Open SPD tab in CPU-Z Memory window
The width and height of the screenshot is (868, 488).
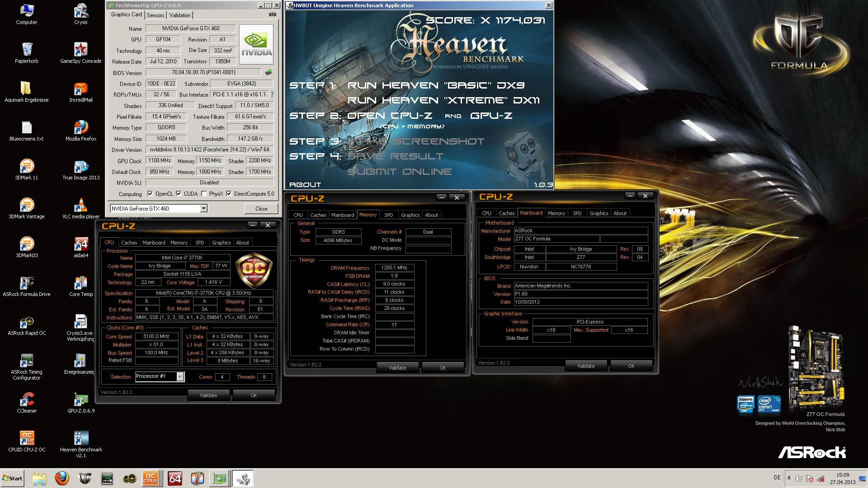point(389,215)
